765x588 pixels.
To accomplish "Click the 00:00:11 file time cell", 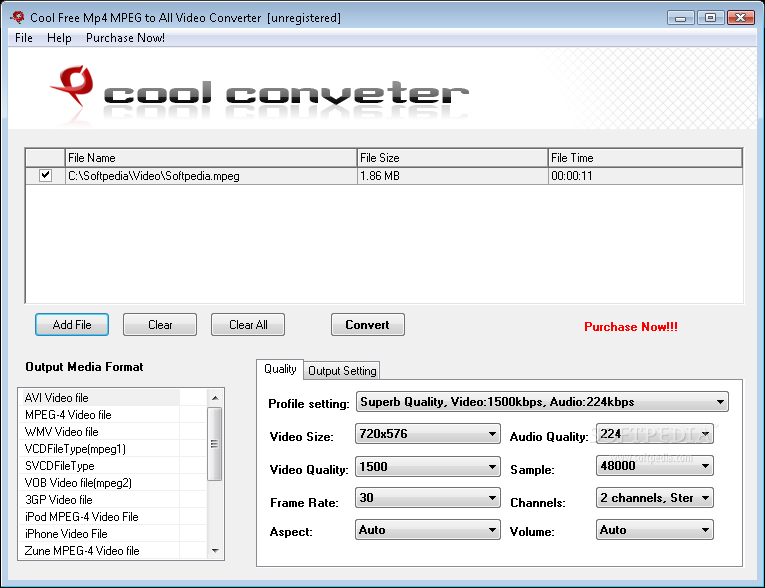I will click(645, 176).
